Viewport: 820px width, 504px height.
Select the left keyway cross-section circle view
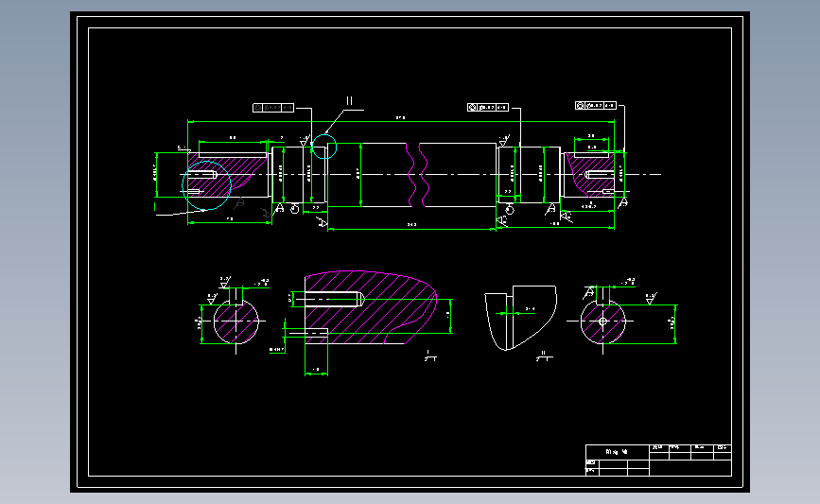tap(236, 321)
